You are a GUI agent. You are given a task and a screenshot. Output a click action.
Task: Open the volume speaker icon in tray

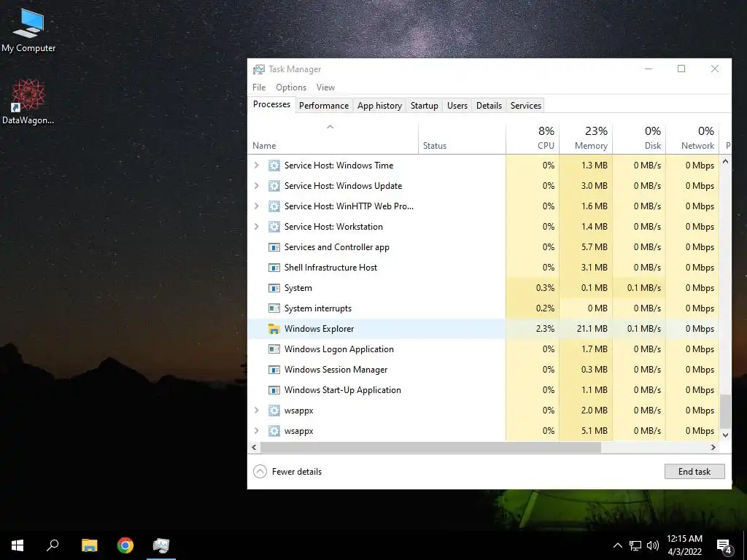tap(653, 545)
